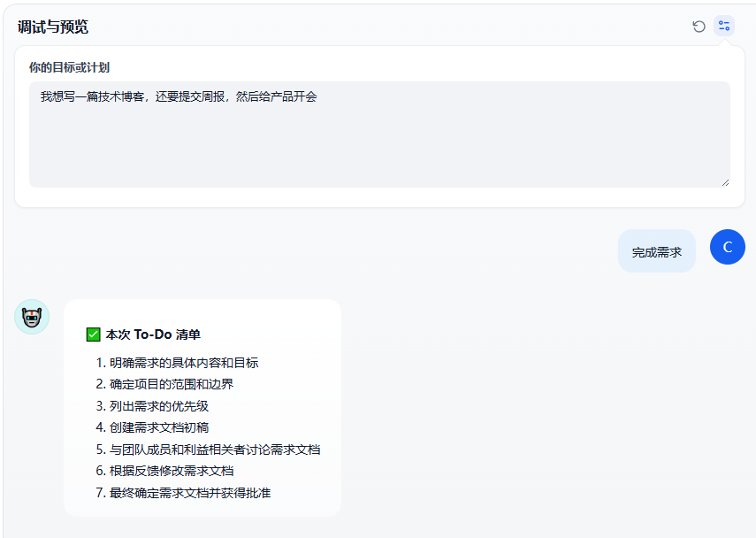
Task: Click the green checkmark emoji icon
Action: 93,334
